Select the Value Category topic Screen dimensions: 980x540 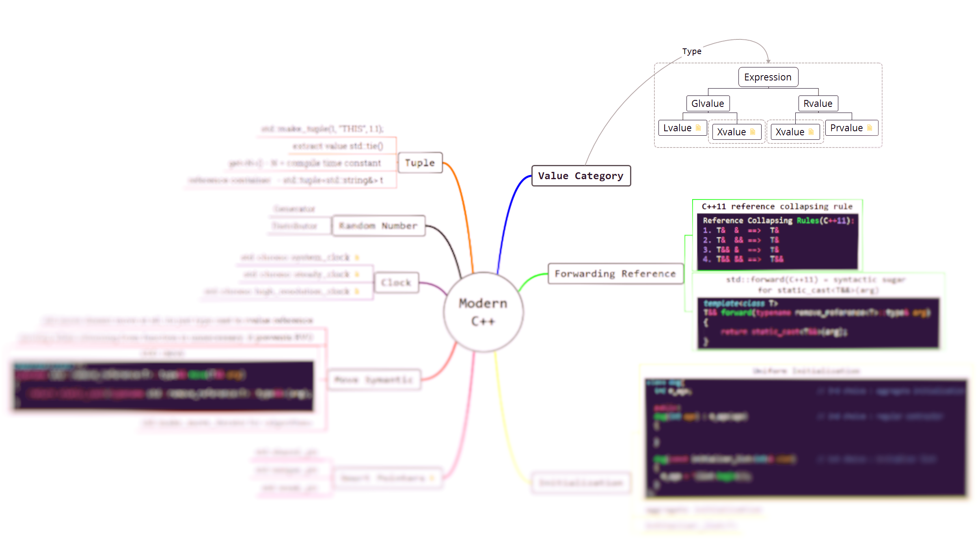(x=581, y=176)
